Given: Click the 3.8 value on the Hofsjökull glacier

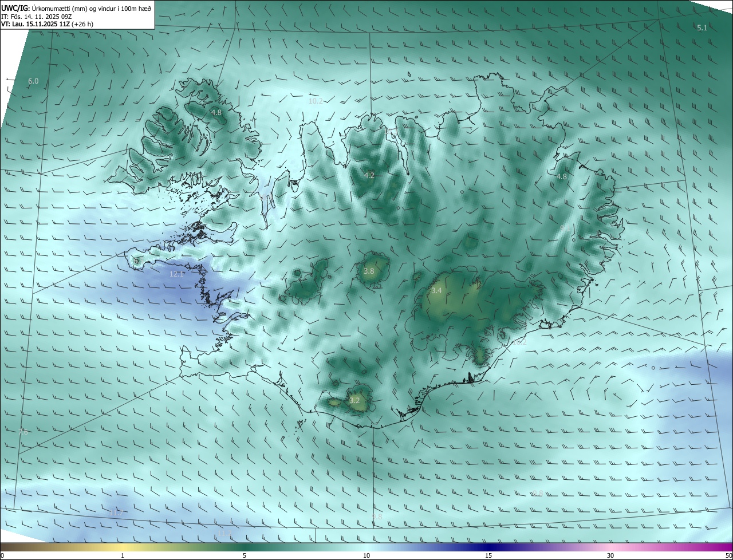Looking at the screenshot, I should tap(369, 271).
